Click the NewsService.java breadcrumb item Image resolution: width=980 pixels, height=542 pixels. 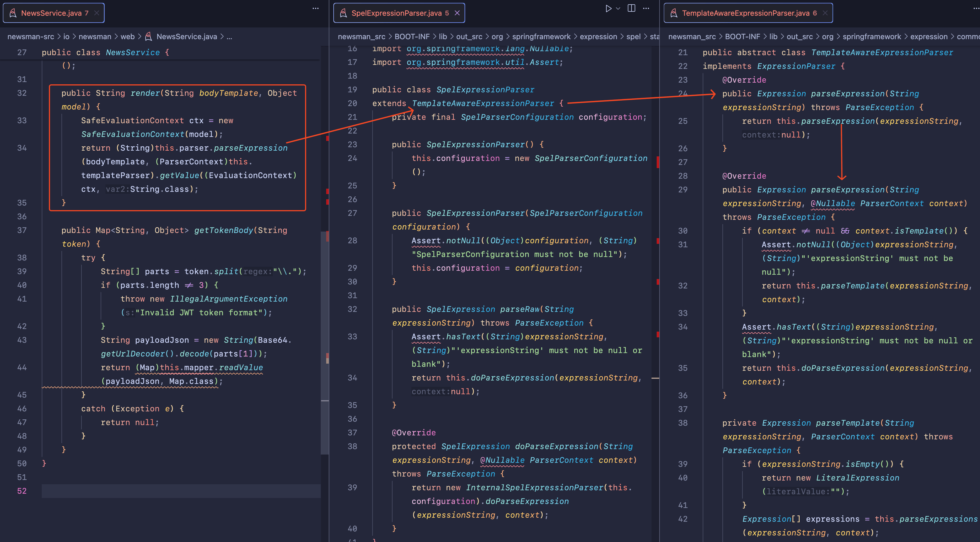pyautogui.click(x=186, y=37)
